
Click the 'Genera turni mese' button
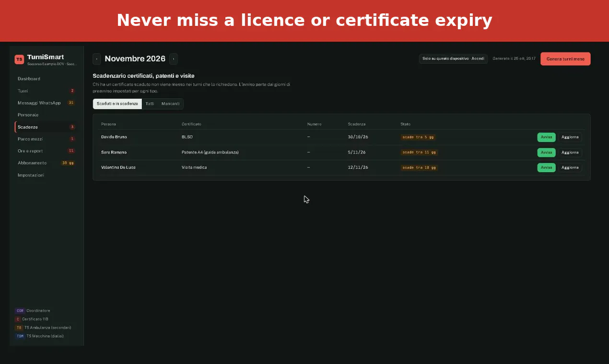point(565,59)
